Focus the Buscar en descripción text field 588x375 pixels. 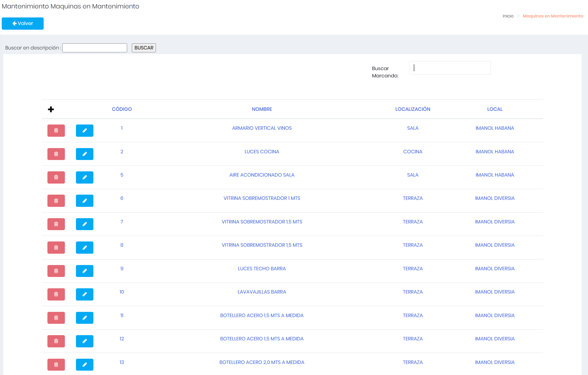pos(95,48)
